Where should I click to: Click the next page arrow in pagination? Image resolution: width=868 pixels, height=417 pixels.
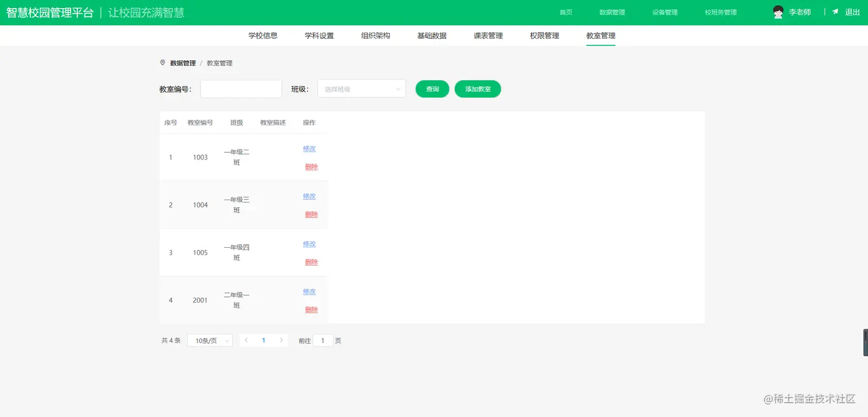(x=281, y=340)
